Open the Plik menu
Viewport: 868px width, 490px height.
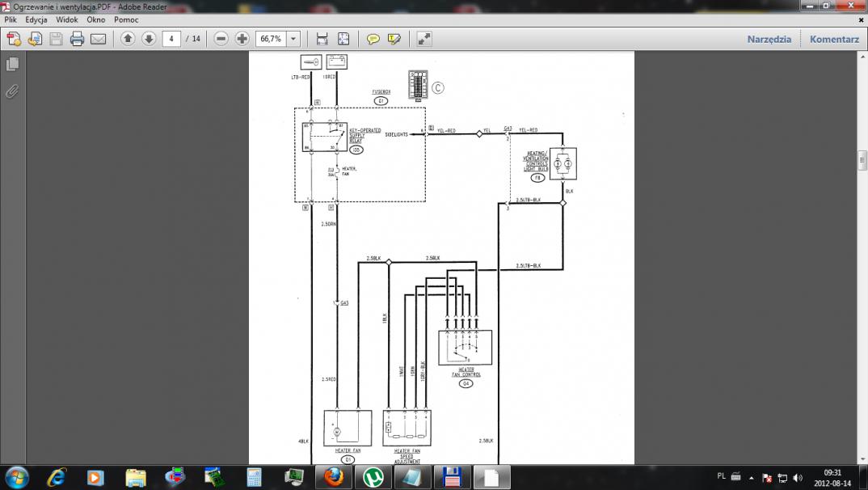point(11,19)
